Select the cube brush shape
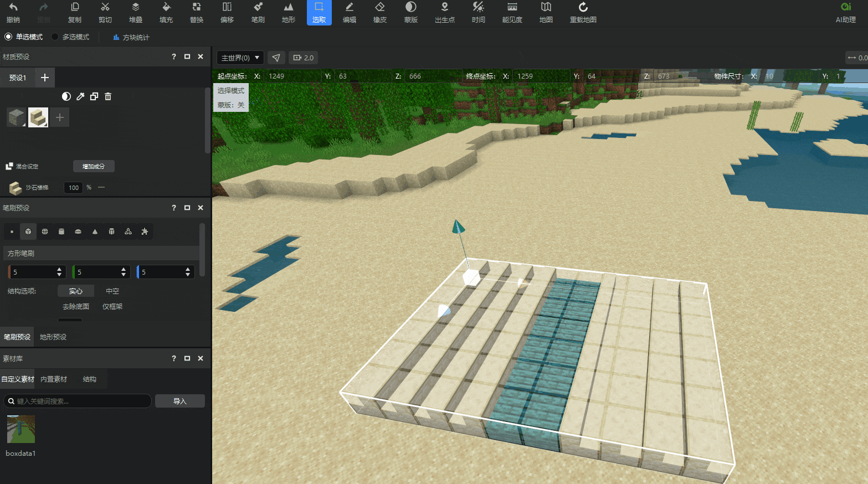This screenshot has height=484, width=868. coord(28,231)
